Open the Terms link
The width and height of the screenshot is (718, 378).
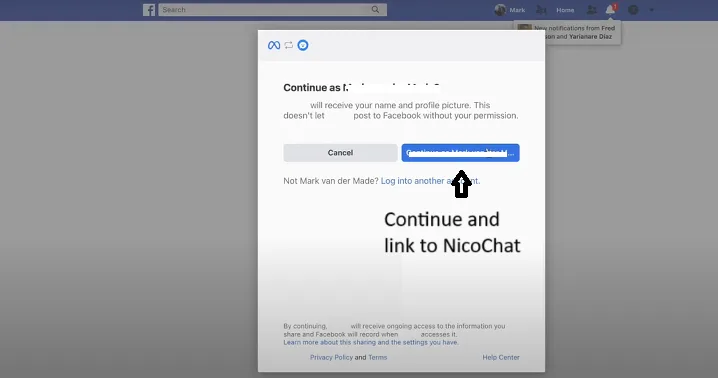(x=378, y=357)
